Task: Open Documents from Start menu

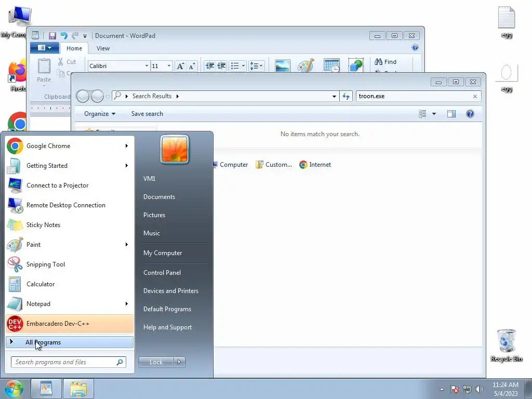Action: 159,197
